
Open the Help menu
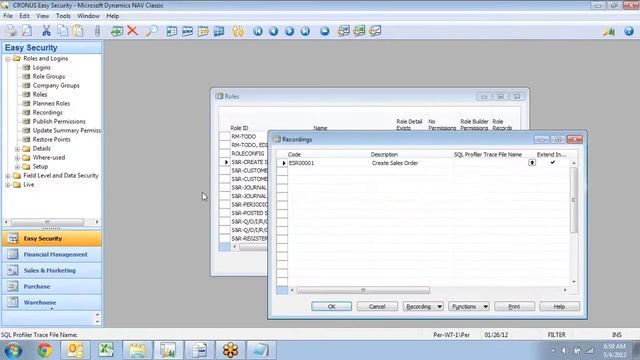pyautogui.click(x=112, y=16)
